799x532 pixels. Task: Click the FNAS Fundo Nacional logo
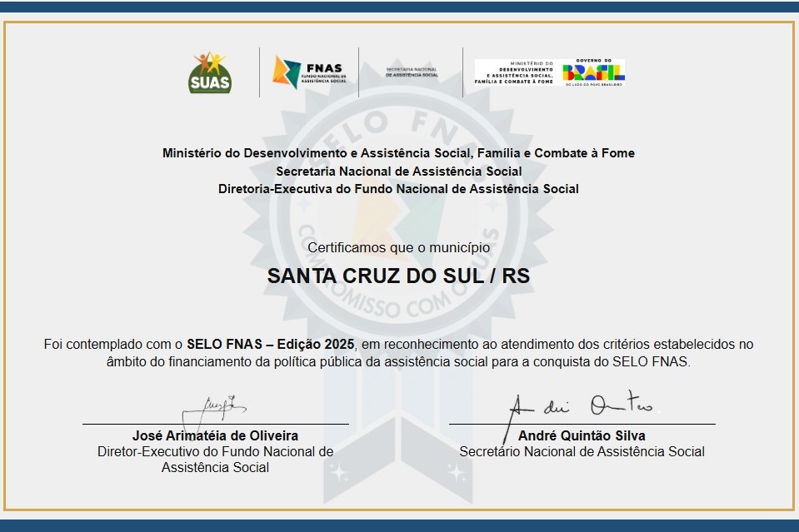(x=309, y=72)
